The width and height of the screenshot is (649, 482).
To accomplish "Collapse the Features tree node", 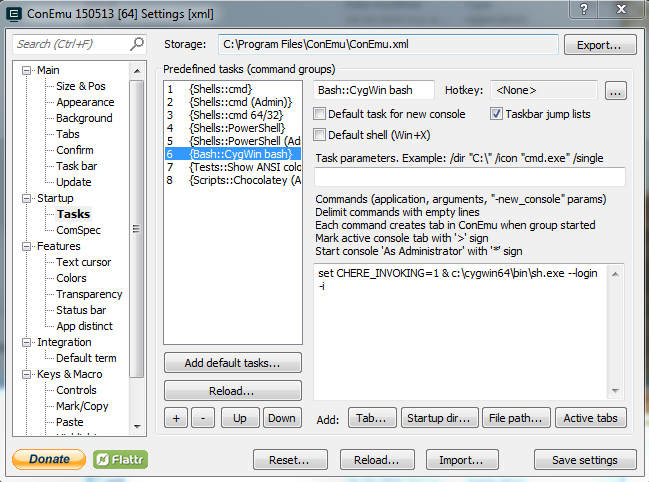I will coord(26,247).
